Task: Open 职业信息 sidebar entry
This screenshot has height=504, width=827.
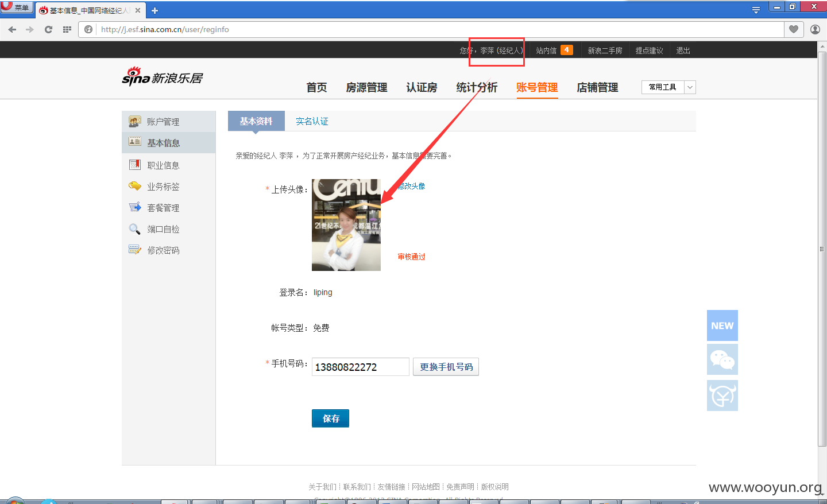Action: pos(168,165)
